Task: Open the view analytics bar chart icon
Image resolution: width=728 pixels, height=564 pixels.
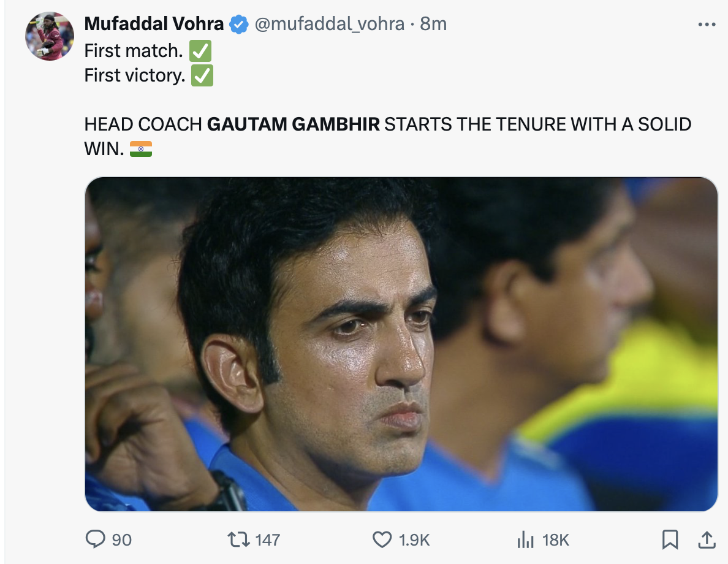Action: pos(526,539)
